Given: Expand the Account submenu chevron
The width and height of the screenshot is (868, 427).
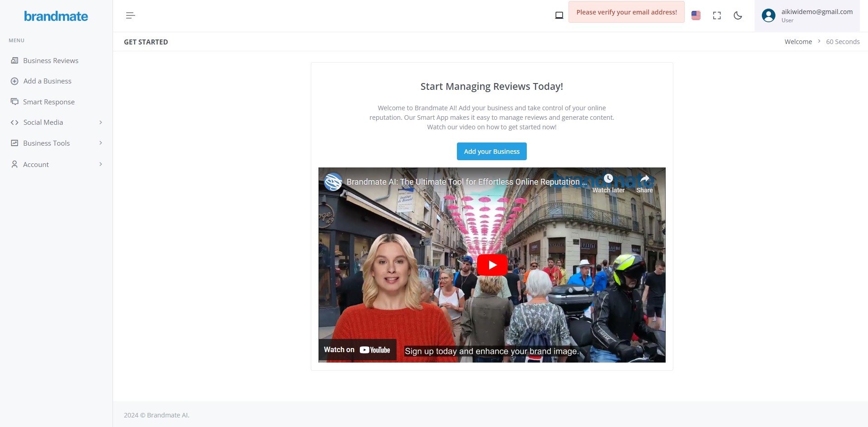Looking at the screenshot, I should click(101, 164).
